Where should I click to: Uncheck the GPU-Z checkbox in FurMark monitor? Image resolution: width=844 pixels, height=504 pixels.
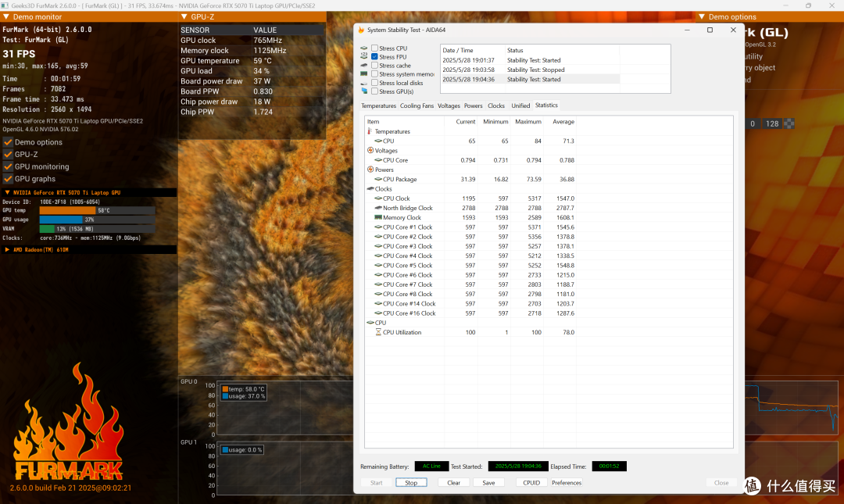[8, 155]
